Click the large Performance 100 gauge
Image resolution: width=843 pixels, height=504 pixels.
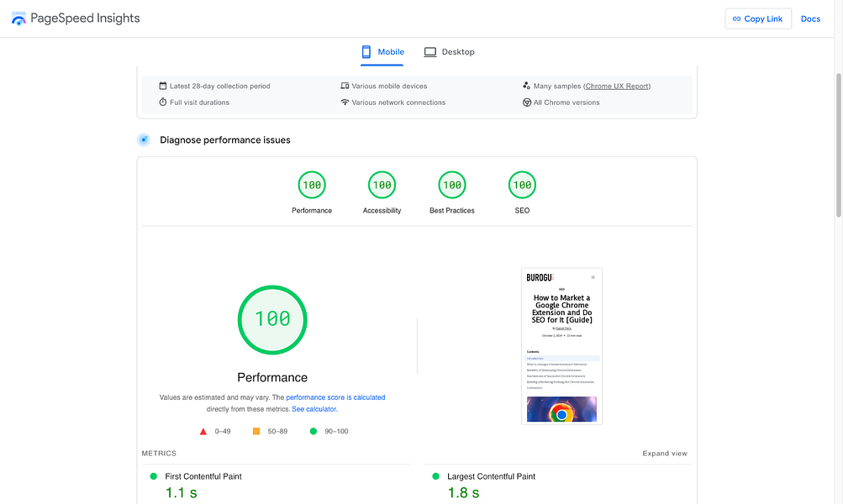click(x=272, y=320)
